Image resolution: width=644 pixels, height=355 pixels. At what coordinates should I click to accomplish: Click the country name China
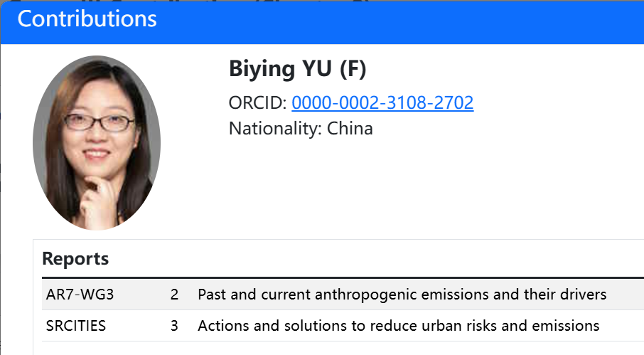coord(350,129)
